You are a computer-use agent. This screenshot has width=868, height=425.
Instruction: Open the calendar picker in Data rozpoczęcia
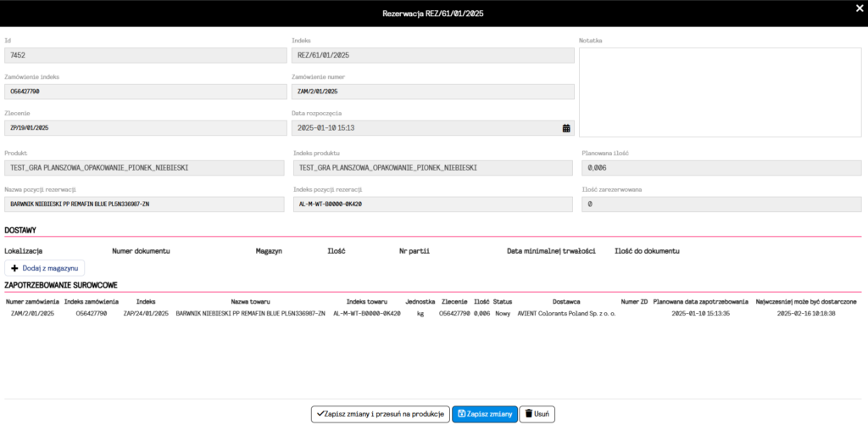tap(566, 128)
